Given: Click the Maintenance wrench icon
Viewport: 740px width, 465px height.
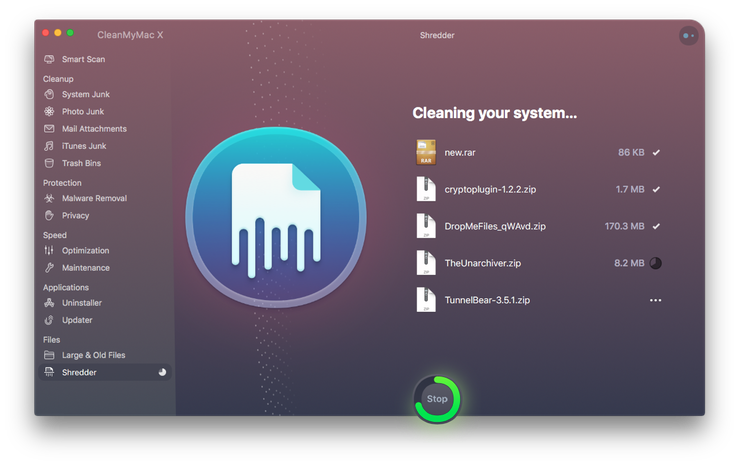Looking at the screenshot, I should click(x=49, y=268).
